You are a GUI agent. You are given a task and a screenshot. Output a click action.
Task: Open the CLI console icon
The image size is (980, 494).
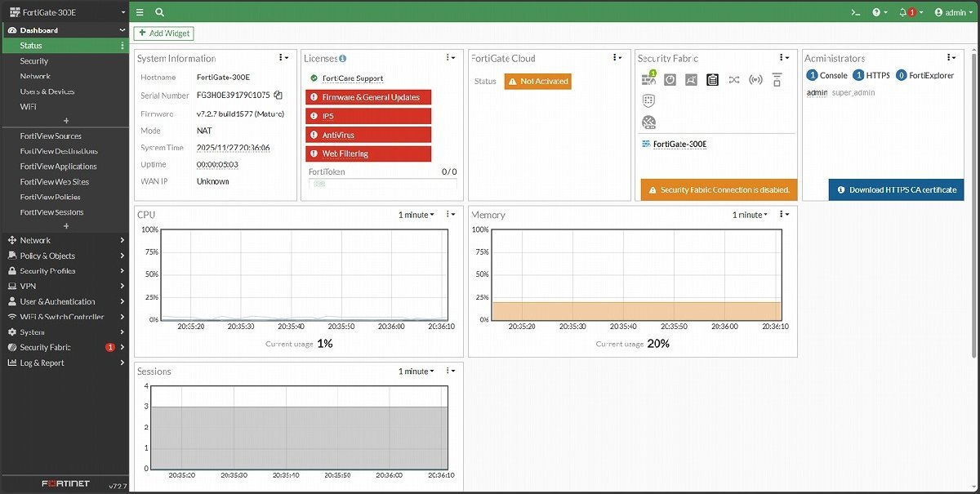[855, 12]
